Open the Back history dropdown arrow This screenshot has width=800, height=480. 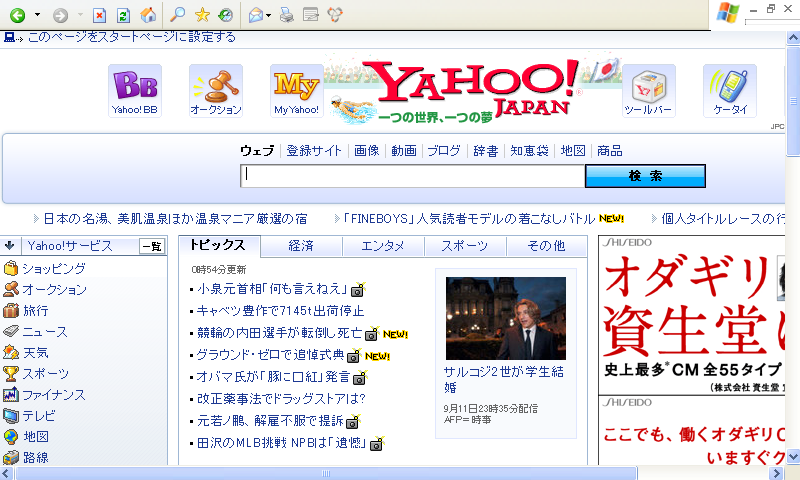pyautogui.click(x=37, y=15)
